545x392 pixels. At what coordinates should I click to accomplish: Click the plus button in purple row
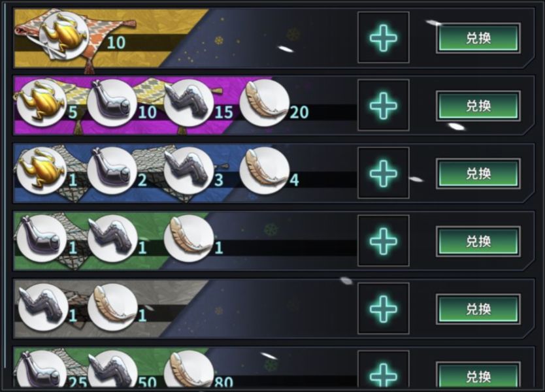pyautogui.click(x=384, y=105)
